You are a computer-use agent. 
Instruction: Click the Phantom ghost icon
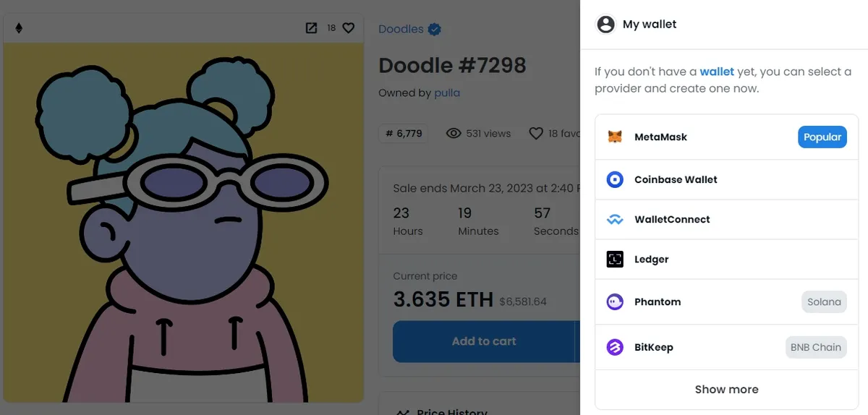pyautogui.click(x=615, y=301)
